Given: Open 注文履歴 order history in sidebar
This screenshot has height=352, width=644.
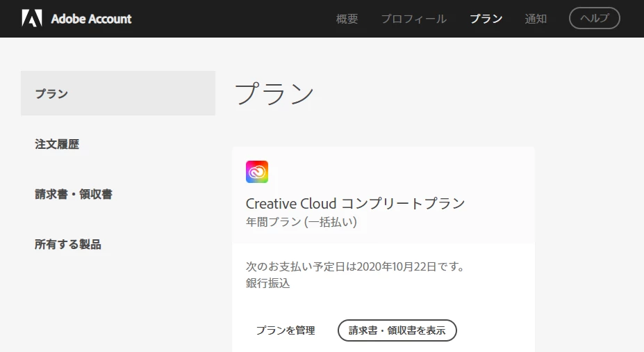Looking at the screenshot, I should [57, 144].
